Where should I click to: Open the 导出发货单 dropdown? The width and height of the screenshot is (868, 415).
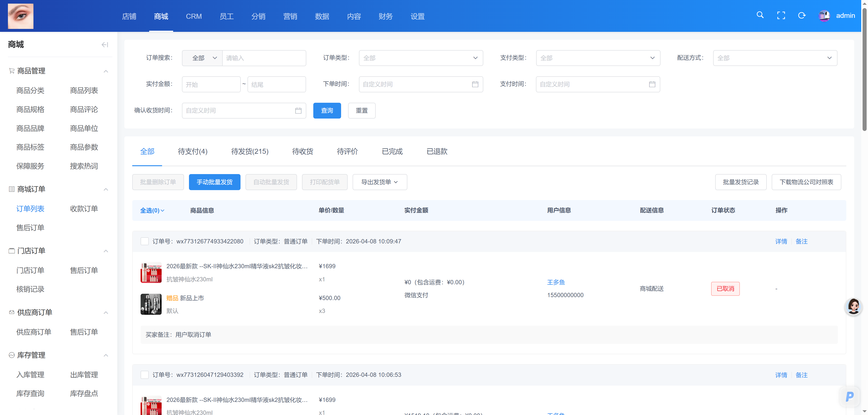[380, 182]
